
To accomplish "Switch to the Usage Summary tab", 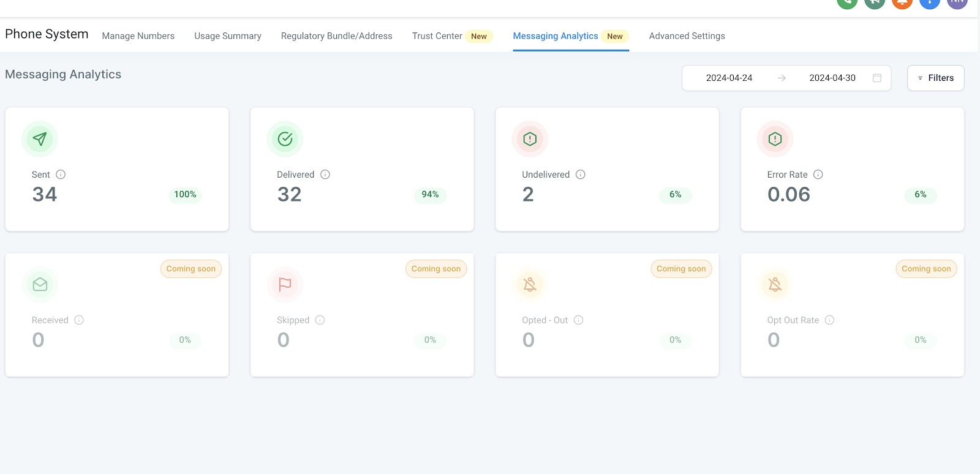I will 228,36.
